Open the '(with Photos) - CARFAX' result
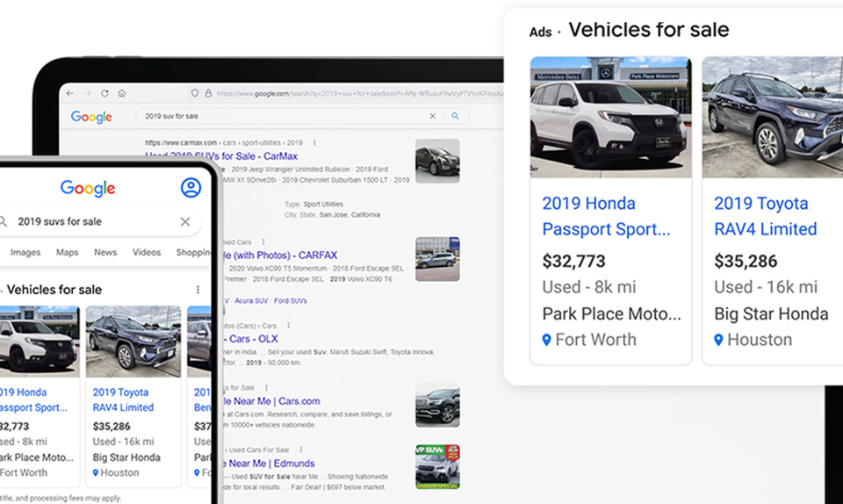The image size is (843, 504). coord(280,256)
